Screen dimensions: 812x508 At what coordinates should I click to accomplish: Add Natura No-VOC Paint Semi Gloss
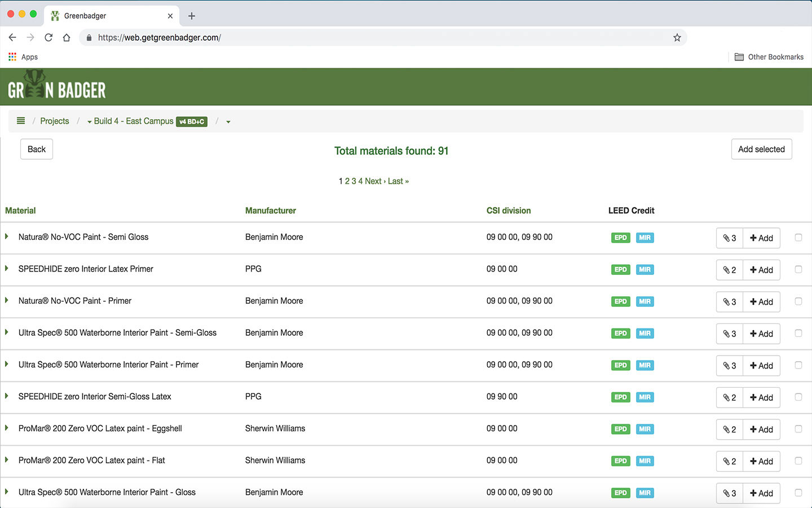pos(762,238)
